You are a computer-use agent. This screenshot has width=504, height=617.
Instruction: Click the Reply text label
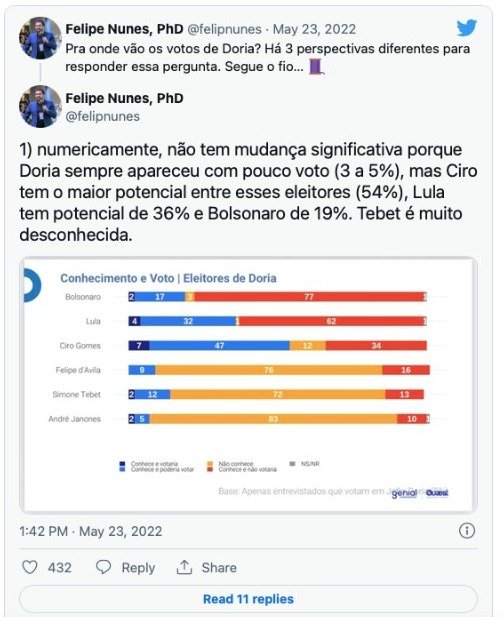coord(138,568)
